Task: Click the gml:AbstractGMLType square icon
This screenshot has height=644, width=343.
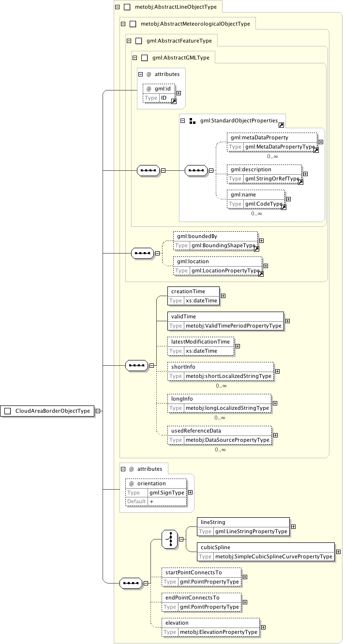Action: coord(145,58)
